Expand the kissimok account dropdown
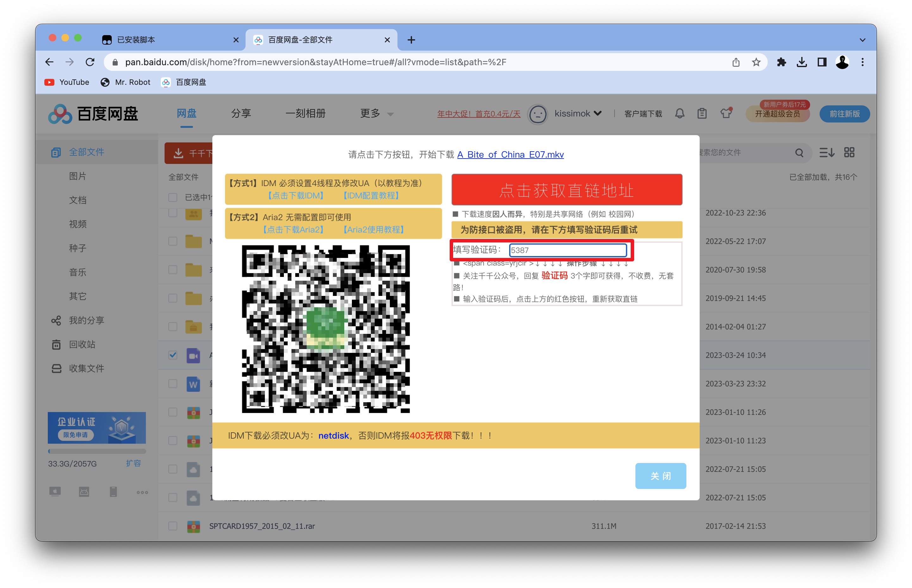The width and height of the screenshot is (912, 588). click(x=598, y=113)
